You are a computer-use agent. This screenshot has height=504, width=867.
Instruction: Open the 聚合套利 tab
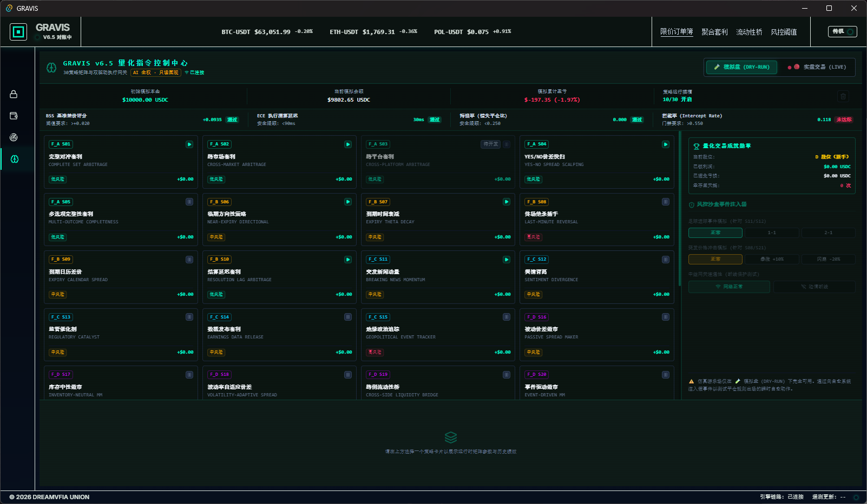tap(714, 32)
